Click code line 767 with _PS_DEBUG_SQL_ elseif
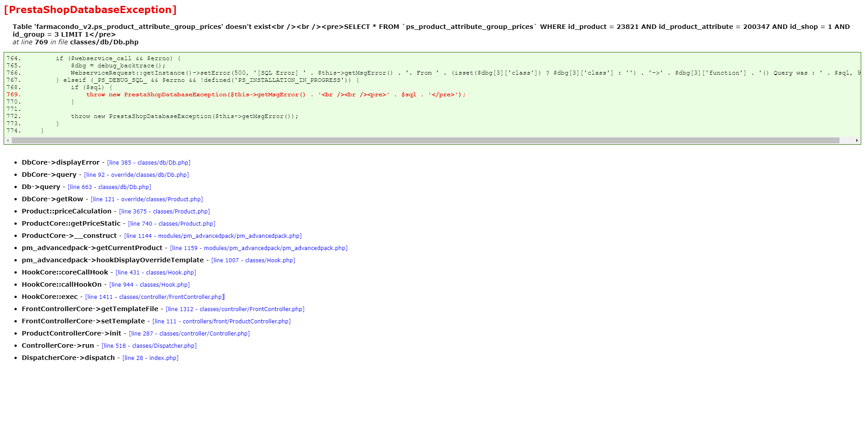The image size is (868, 421). click(183, 80)
